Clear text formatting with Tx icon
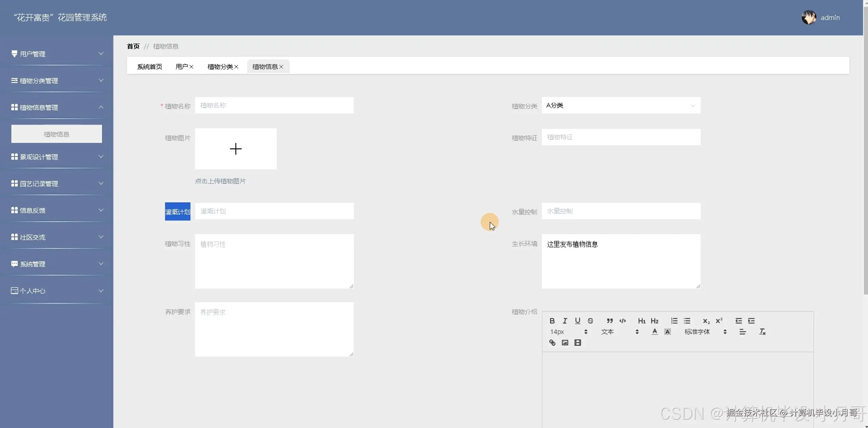Screen dimensions: 868x428 click(762, 332)
